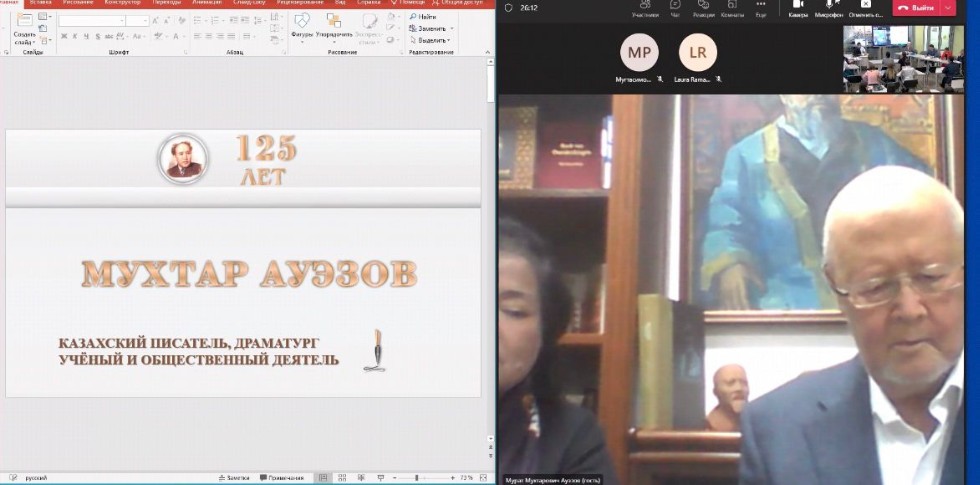980x485 pixels.
Task: Click the red Leave (Выйти) button
Action: click(x=915, y=8)
